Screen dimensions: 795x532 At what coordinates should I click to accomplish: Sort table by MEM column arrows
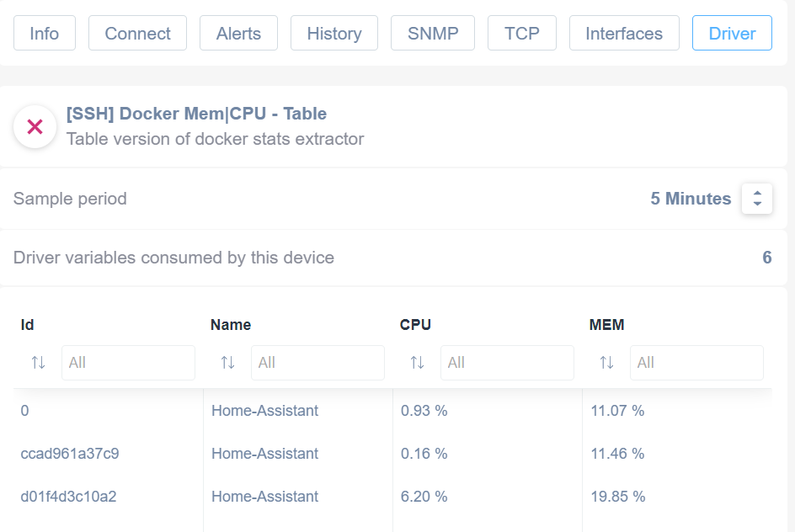point(607,363)
